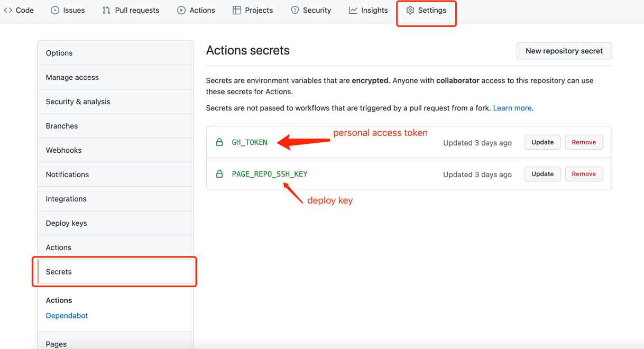
Task: Remove the PAGE_REPO_SSH_KEY secret
Action: [x=584, y=174]
